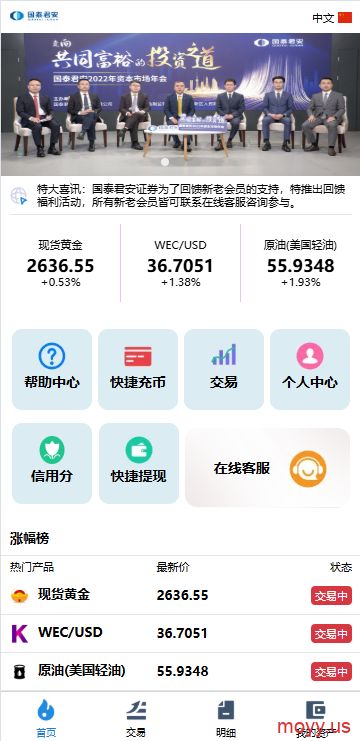
Task: Open the 现货黄金 2636.55 quote card
Action: (x=60, y=263)
